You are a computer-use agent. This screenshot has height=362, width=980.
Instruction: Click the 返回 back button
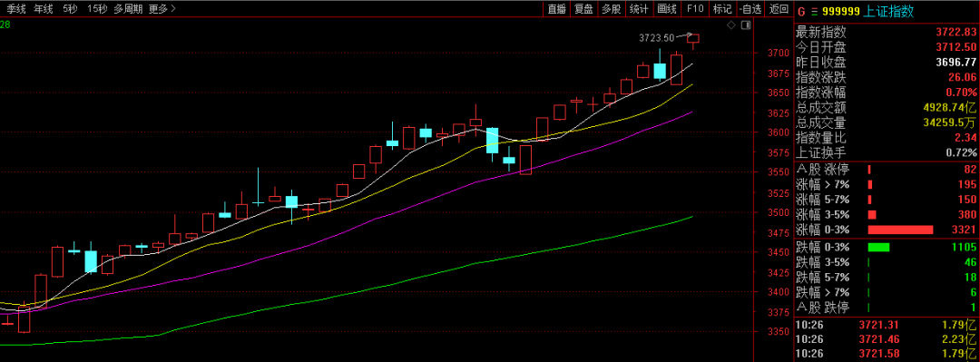click(x=779, y=9)
